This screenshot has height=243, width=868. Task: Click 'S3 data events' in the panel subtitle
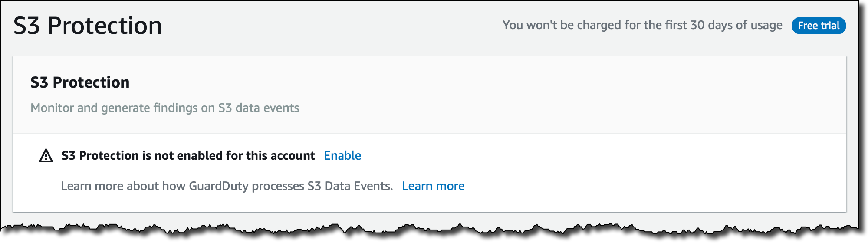pyautogui.click(x=258, y=108)
